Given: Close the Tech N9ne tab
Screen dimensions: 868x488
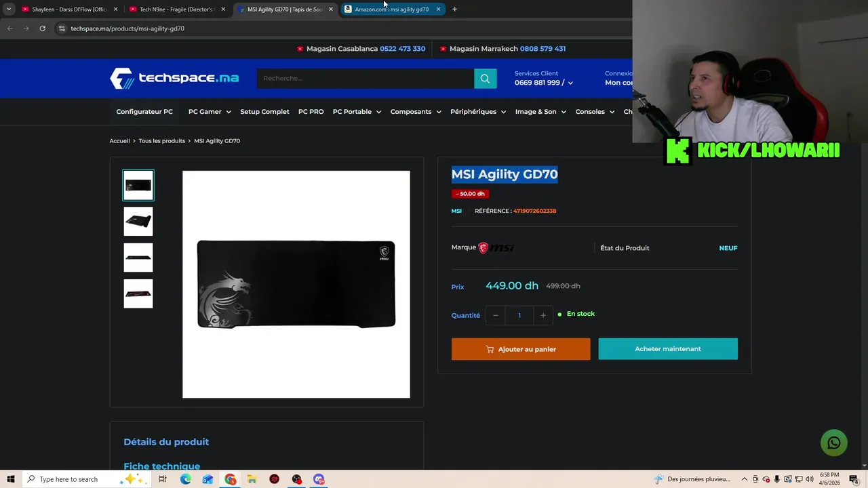Looking at the screenshot, I should tap(223, 9).
